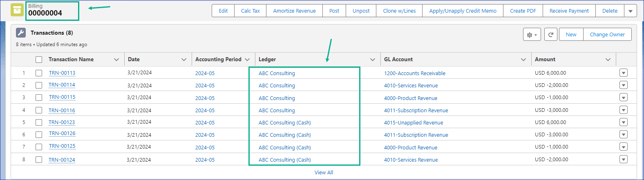Image resolution: width=644 pixels, height=180 pixels.
Task: Click View All transactions link
Action: 324,173
